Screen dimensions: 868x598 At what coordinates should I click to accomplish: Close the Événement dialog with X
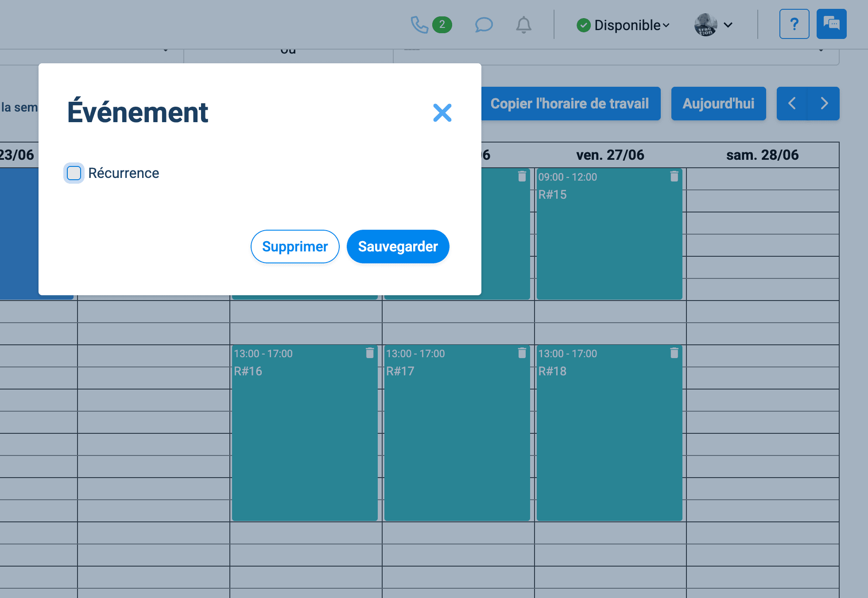click(442, 113)
